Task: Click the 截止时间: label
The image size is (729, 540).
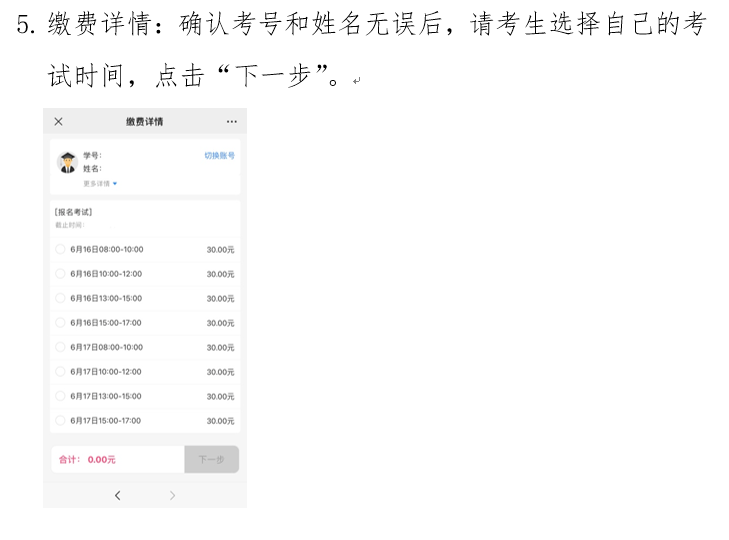Action: (70, 225)
